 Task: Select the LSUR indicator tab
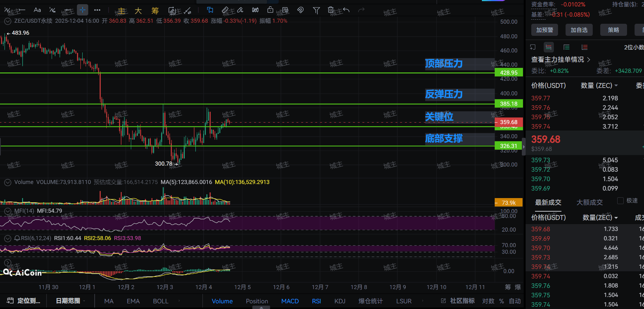(404, 301)
